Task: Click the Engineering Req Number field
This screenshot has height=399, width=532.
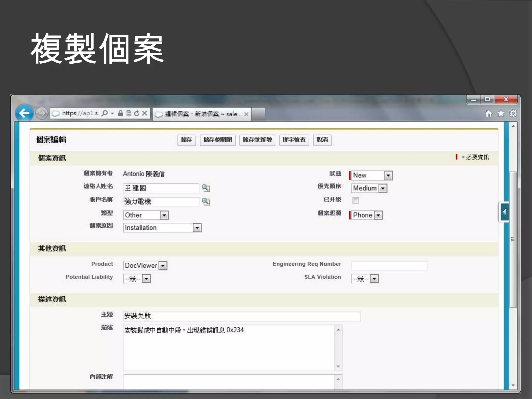Action: pyautogui.click(x=389, y=266)
